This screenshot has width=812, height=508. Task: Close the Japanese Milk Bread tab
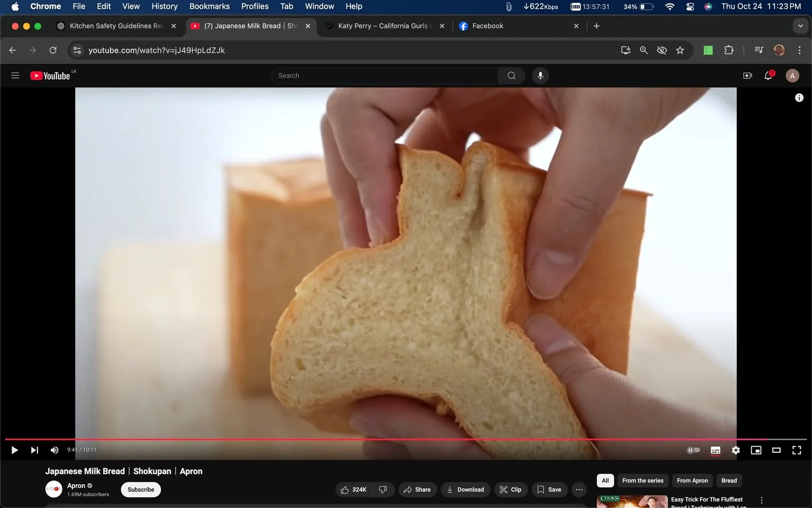(308, 26)
